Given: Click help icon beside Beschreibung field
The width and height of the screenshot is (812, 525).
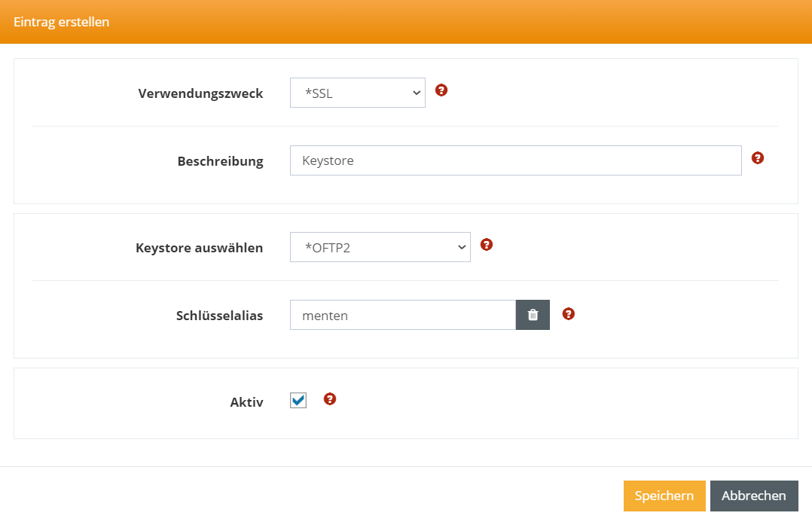Looking at the screenshot, I should coord(758,158).
